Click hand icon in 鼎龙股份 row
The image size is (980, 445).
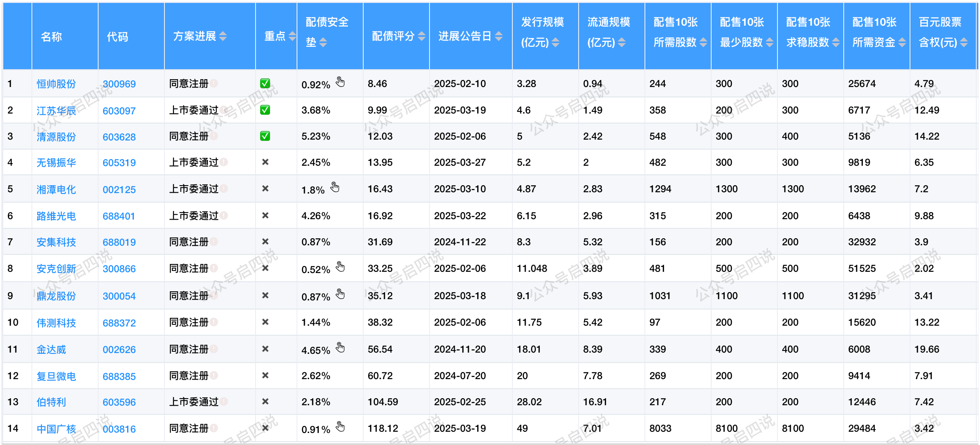pos(340,294)
